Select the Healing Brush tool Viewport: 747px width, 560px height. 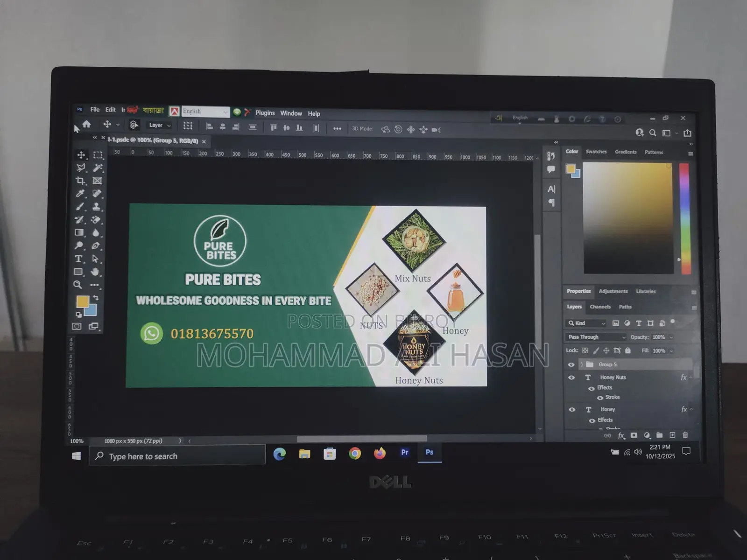tap(97, 194)
